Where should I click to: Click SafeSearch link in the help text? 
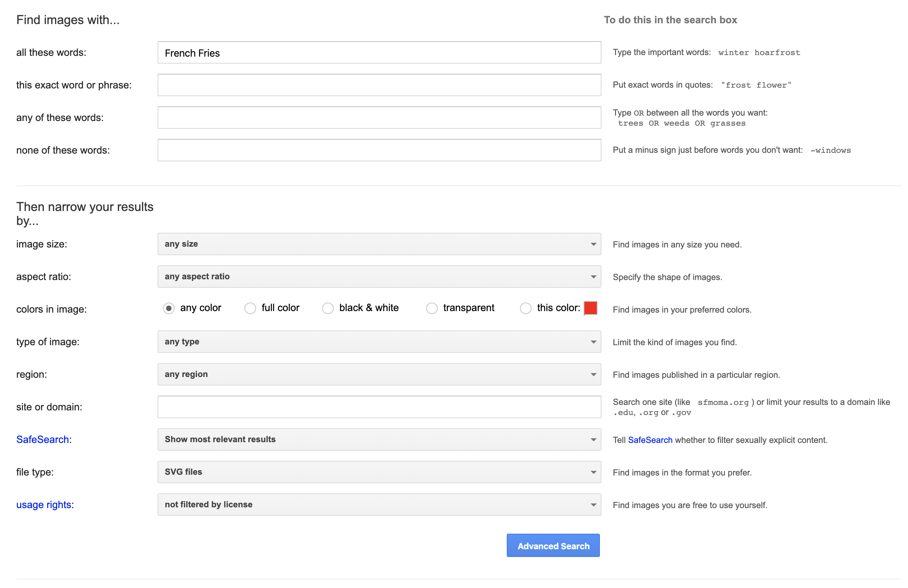point(650,440)
